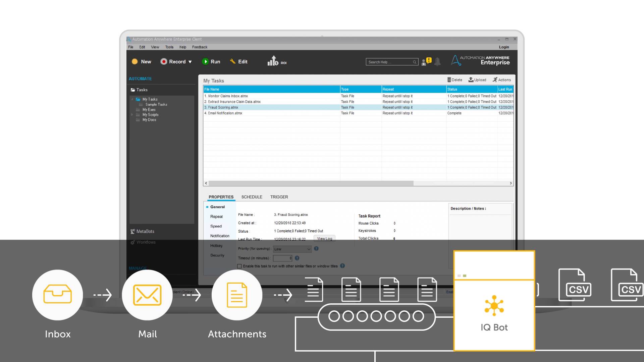Select Speed in properties list

click(216, 227)
